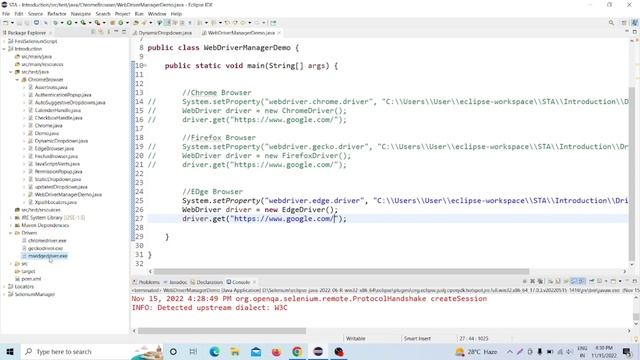This screenshot has height=360, width=640.
Task: Open the Refactor menu
Action: point(57,14)
